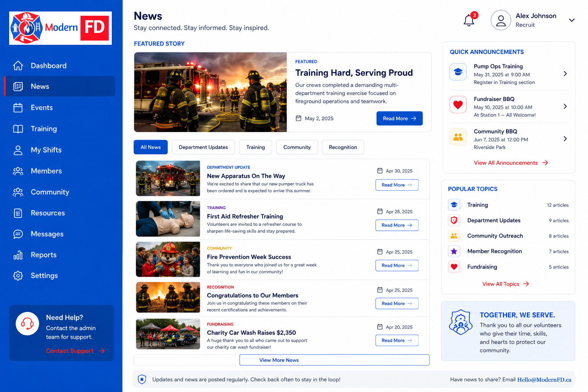
Task: Select the Training filter tab
Action: 255,147
